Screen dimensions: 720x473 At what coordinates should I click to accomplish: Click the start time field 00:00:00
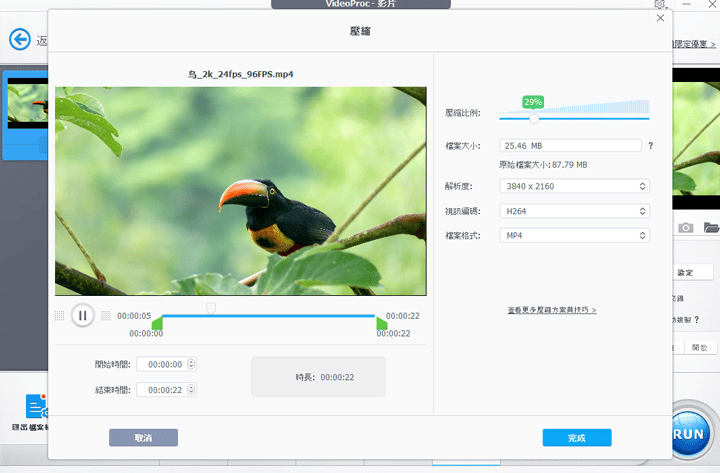coord(166,364)
